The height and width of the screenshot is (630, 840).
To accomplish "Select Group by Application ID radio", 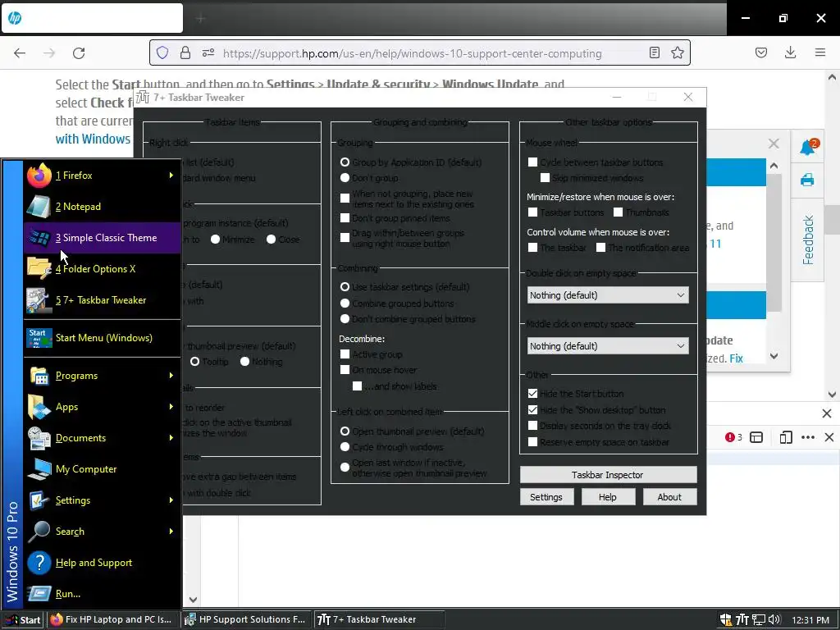I will (345, 162).
